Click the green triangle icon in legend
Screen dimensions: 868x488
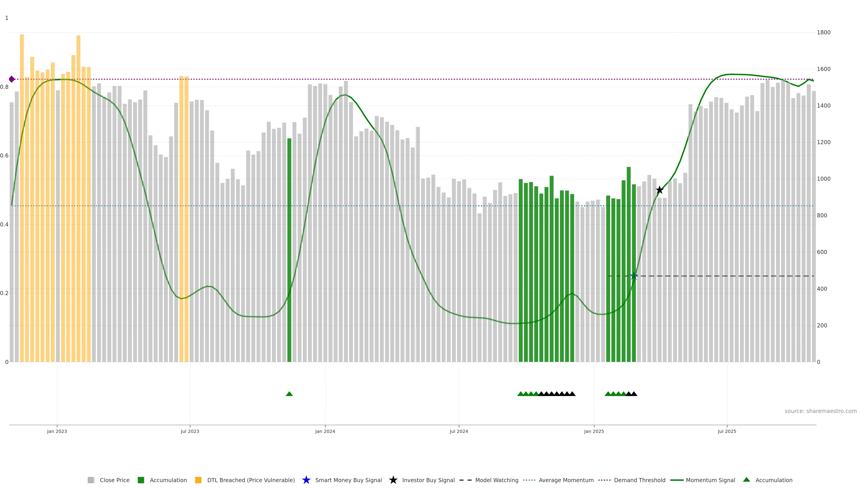click(746, 480)
